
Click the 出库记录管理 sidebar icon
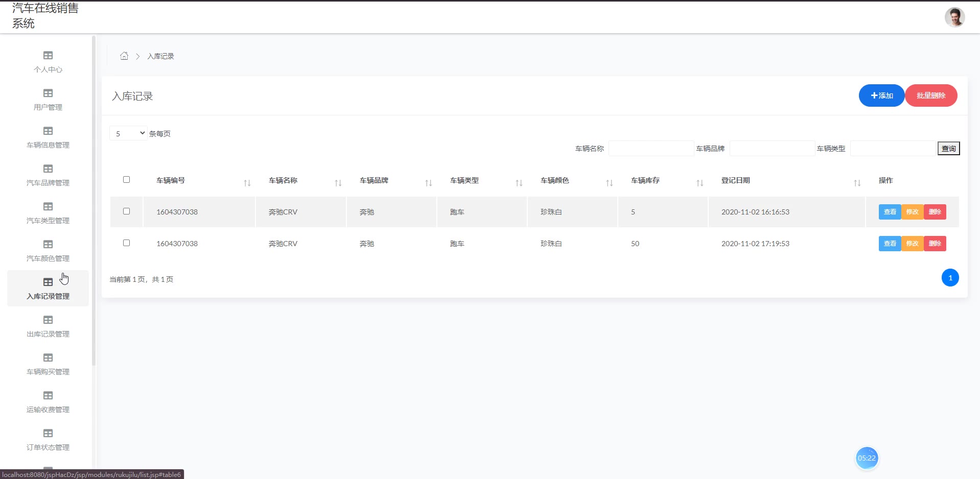48,320
